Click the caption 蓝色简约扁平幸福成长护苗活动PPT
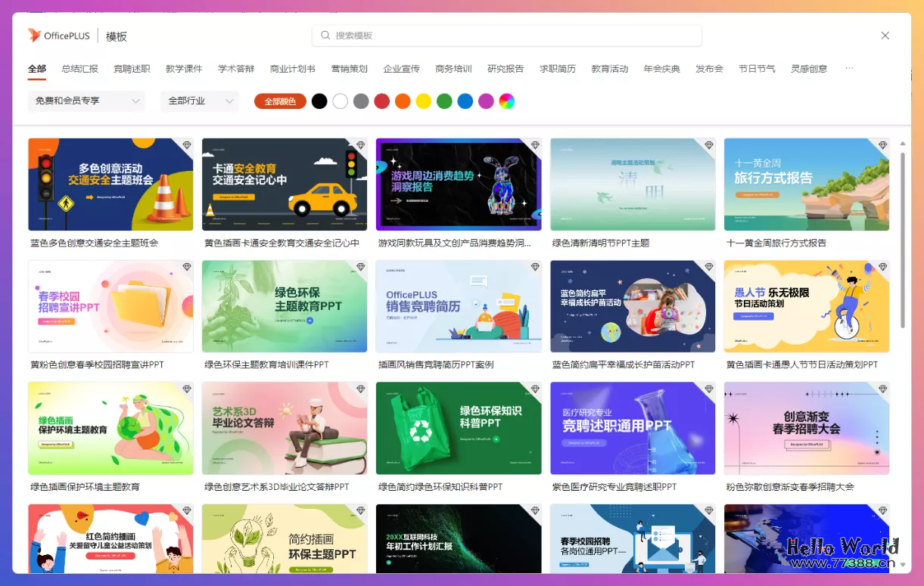Screen dimensions: 924x586 coord(624,365)
